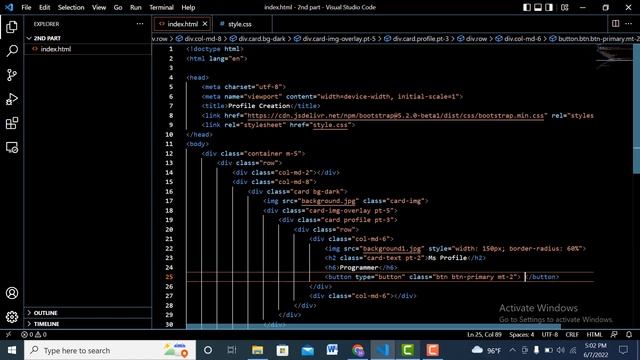Viewport: 640px width, 360px height.
Task: Open File Explorer from the taskbar
Action: 257,350
